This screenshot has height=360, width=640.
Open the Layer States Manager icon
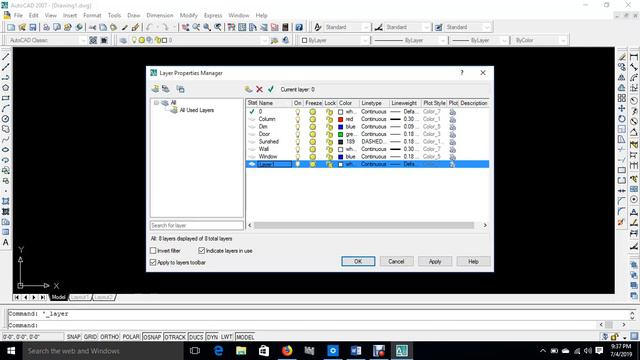click(180, 89)
